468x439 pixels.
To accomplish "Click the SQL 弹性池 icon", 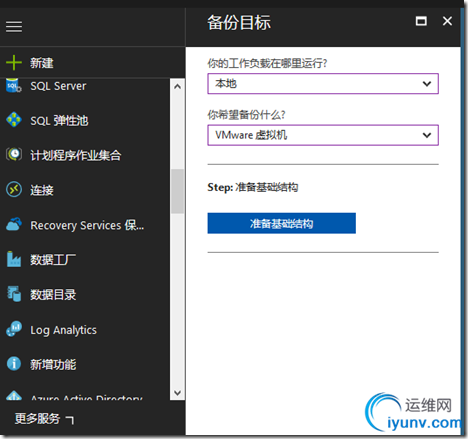I will coord(14,120).
